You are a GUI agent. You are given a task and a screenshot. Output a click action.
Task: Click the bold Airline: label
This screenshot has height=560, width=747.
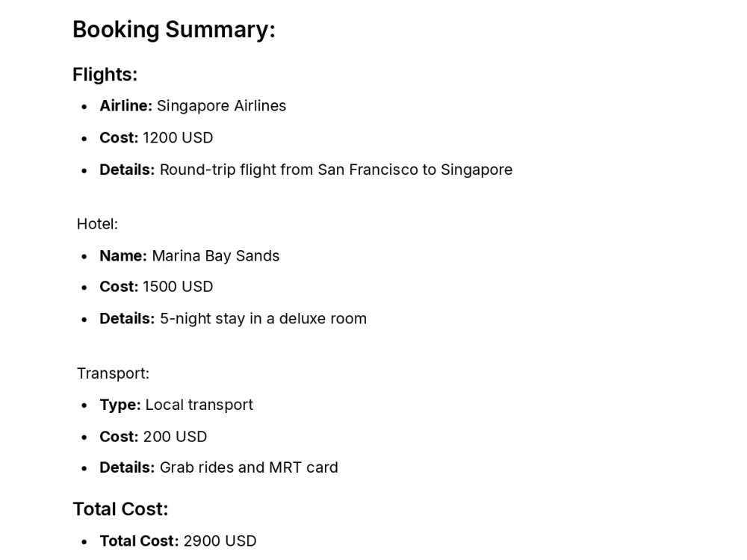[125, 106]
